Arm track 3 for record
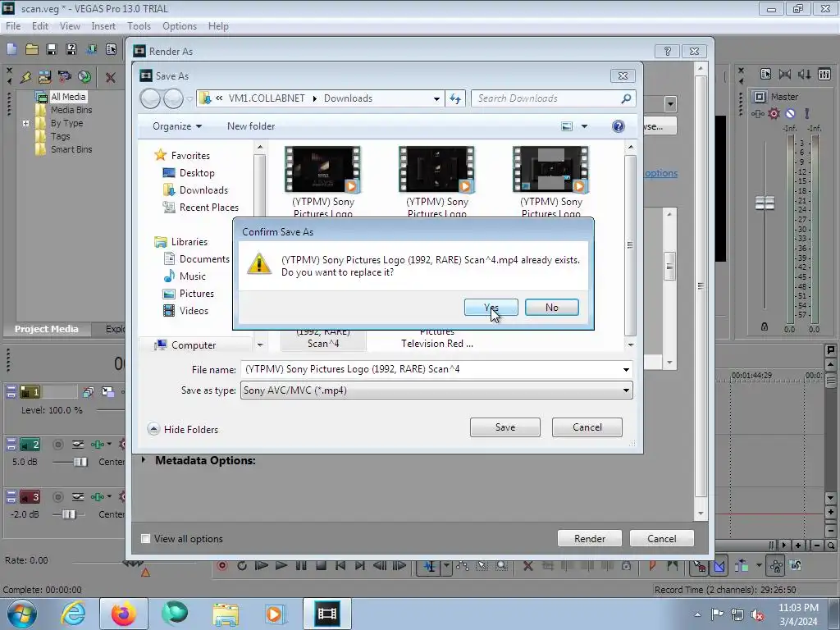Viewport: 840px width, 630px height. click(x=58, y=496)
